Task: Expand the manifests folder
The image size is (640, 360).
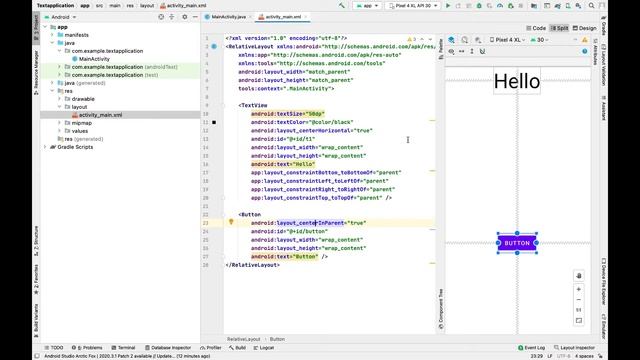Action: click(x=52, y=35)
